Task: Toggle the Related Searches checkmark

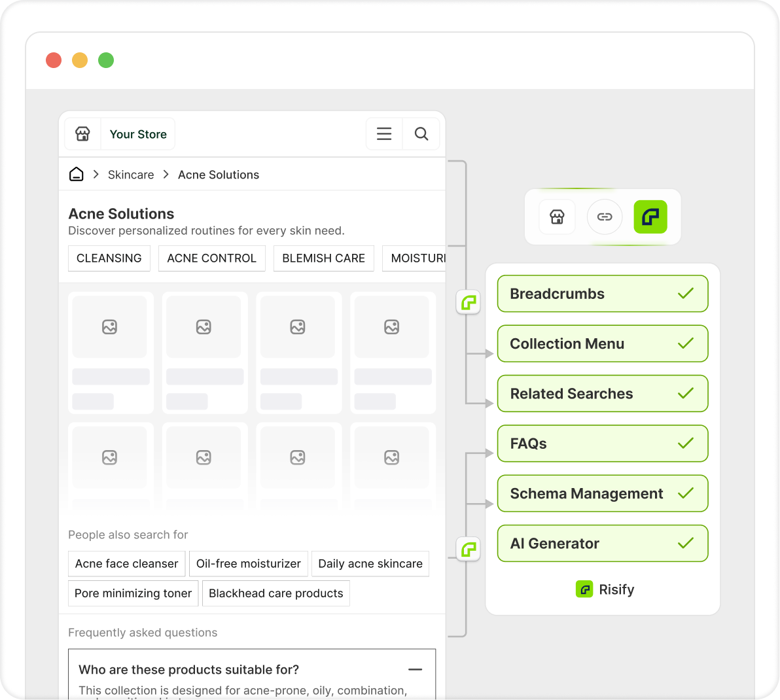Action: coord(686,393)
